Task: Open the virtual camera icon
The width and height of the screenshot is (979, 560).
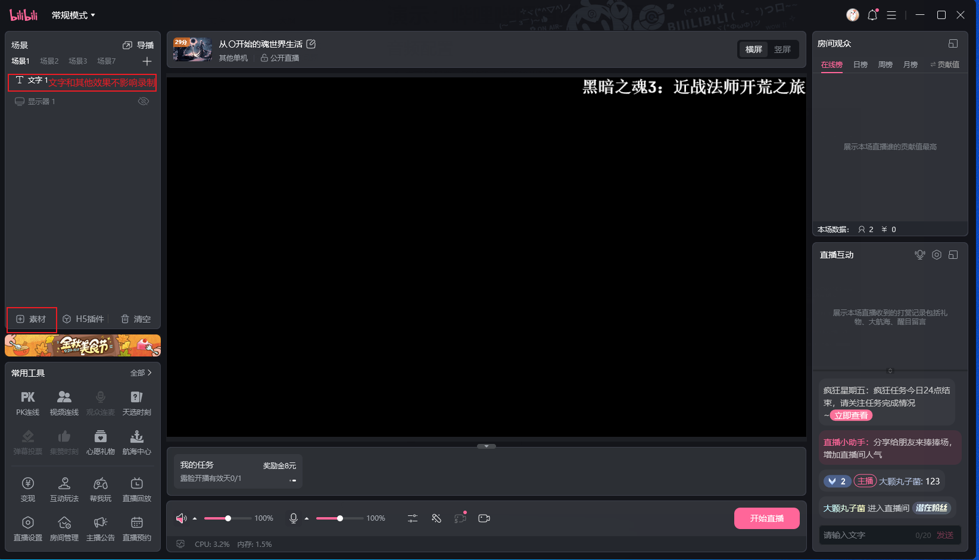Action: click(x=484, y=518)
